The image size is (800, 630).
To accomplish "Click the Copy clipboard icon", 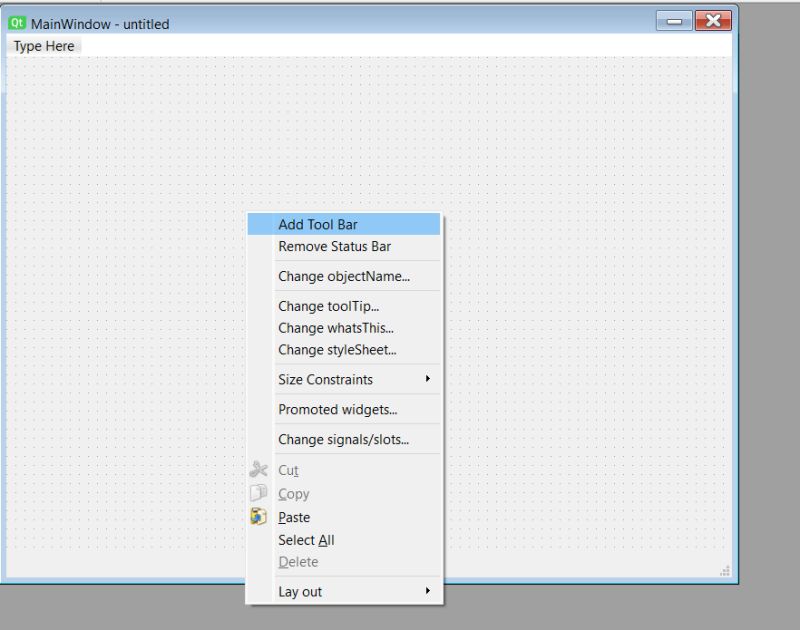I will [x=260, y=493].
